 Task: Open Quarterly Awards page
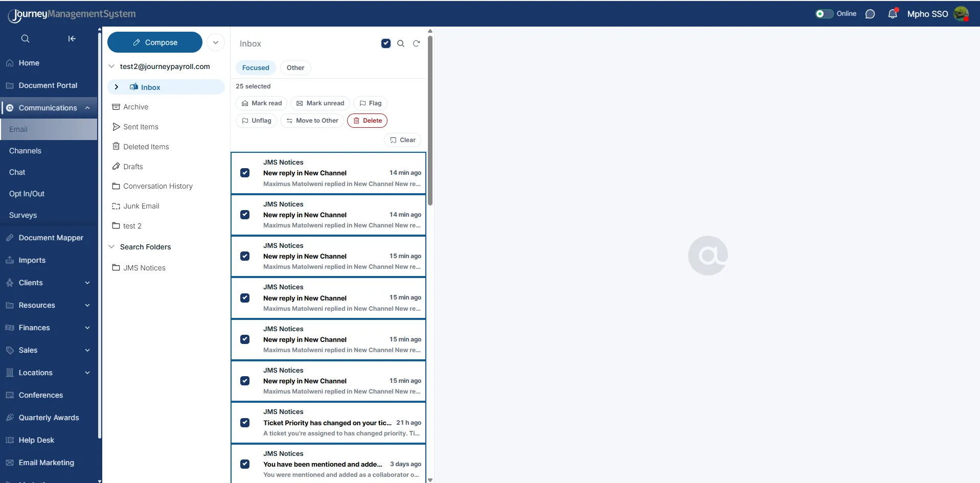pyautogui.click(x=49, y=418)
